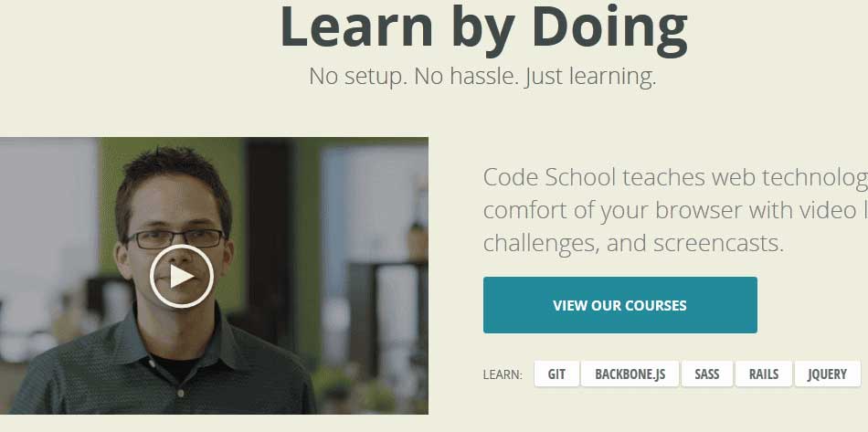Screen dimensions: 868x432
Task: Select the JQUERY course tag
Action: point(828,374)
